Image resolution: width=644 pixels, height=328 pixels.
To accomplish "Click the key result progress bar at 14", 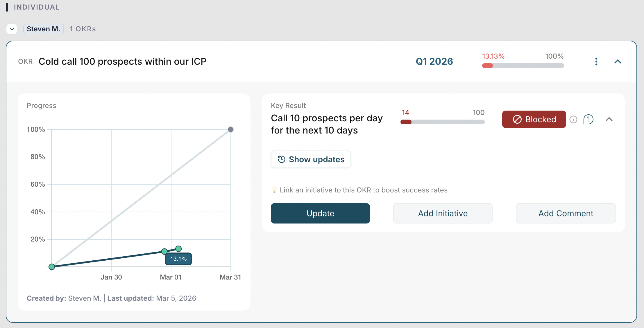I will click(x=443, y=122).
